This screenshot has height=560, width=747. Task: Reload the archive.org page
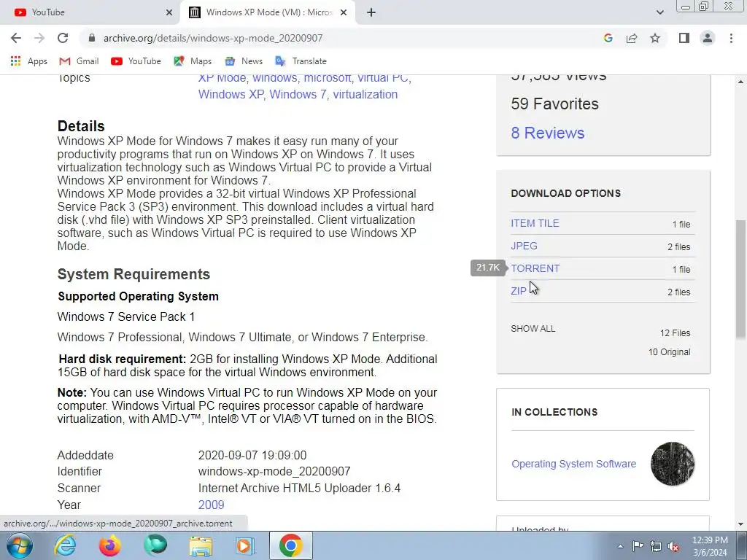click(63, 38)
